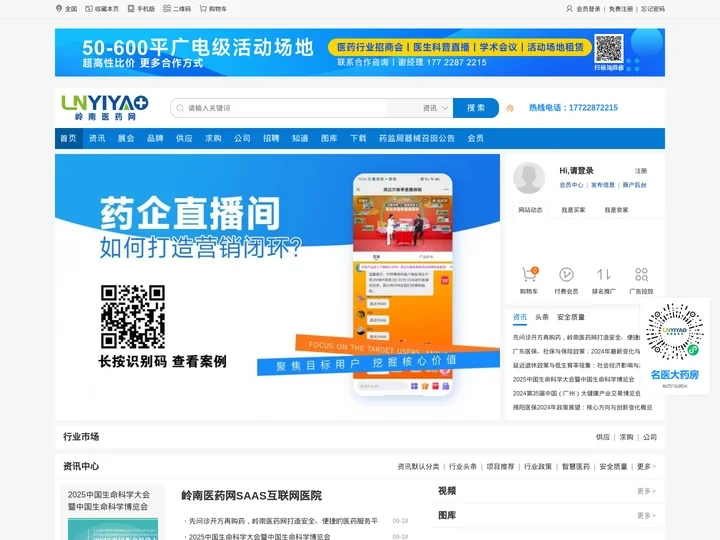Open 品牌 in the navigation bar
This screenshot has height=540, width=720.
[x=155, y=138]
